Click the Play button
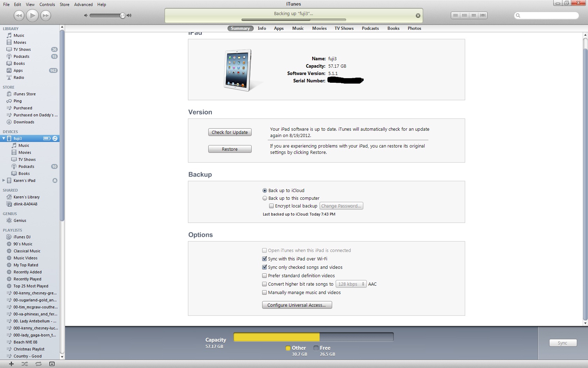 coord(32,15)
